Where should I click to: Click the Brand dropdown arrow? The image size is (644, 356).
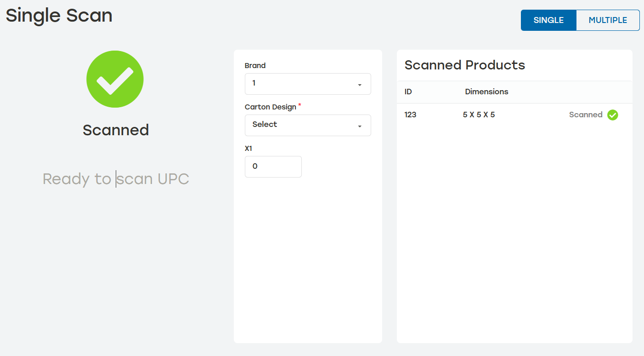point(360,85)
